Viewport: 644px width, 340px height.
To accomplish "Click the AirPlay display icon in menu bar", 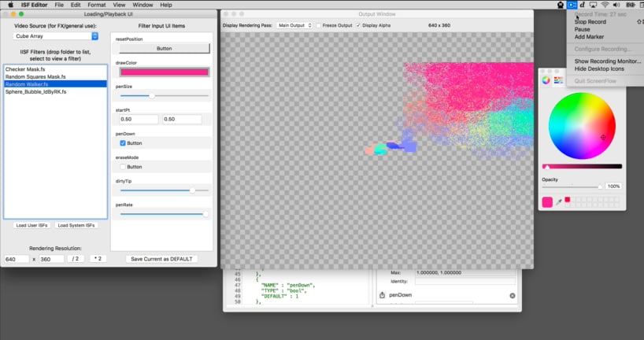I will (x=593, y=5).
